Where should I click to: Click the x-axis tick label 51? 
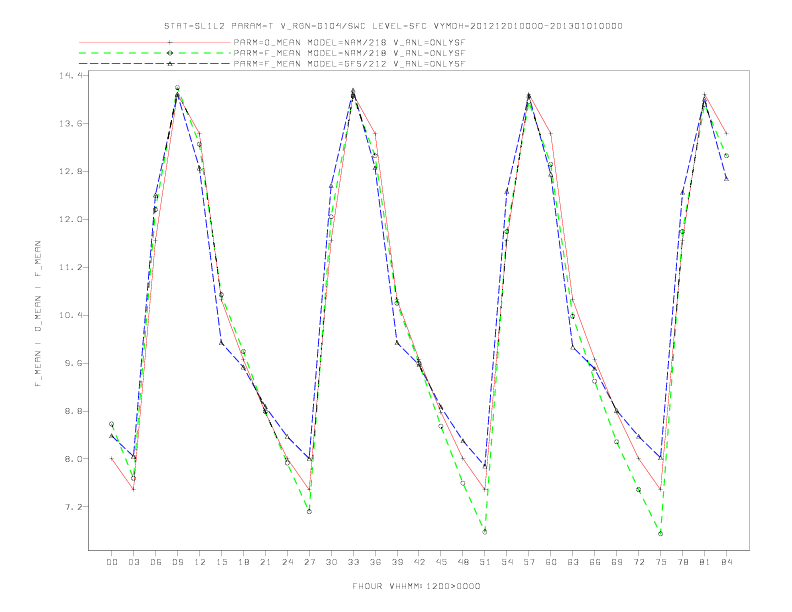(485, 562)
